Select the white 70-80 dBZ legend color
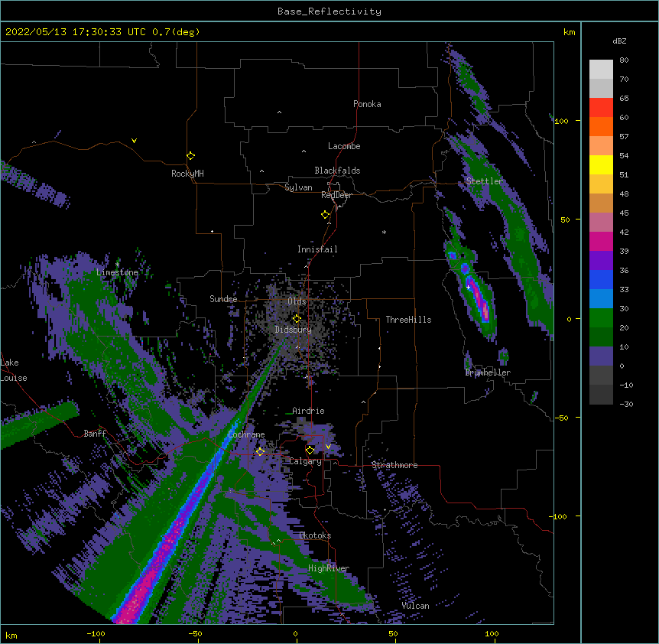659x644 pixels. 601,69
